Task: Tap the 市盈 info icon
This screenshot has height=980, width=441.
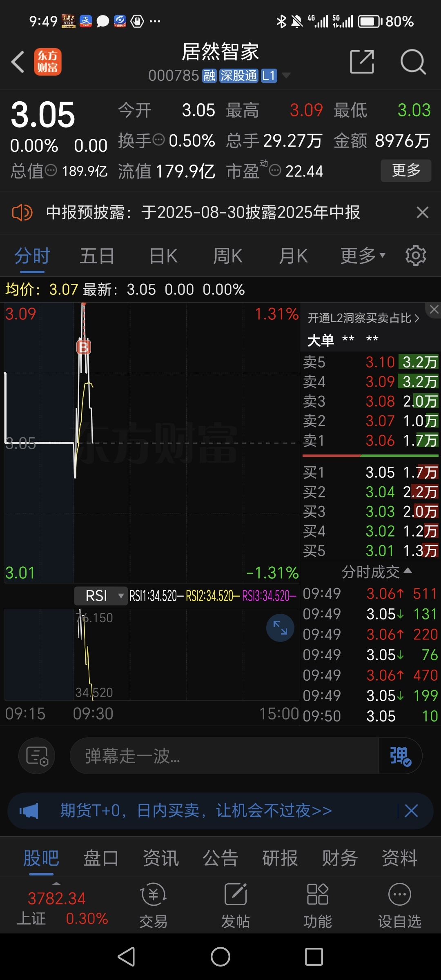Action: 275,170
